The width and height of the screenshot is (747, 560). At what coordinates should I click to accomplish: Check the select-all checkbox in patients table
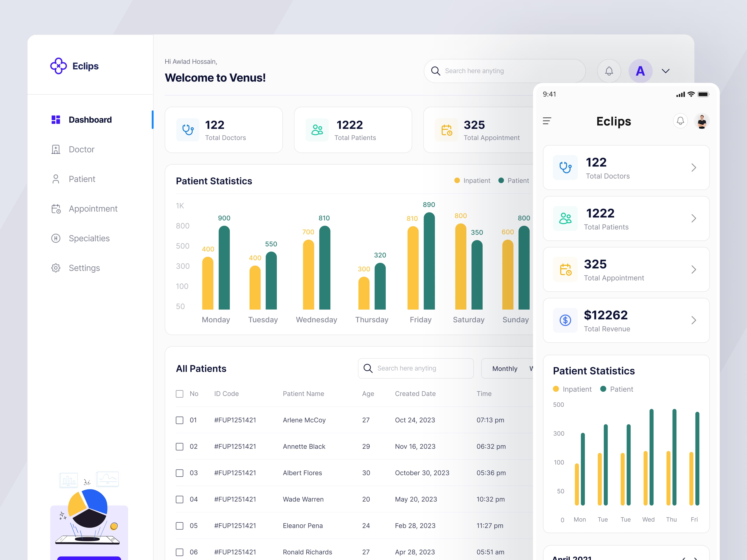tap(179, 394)
